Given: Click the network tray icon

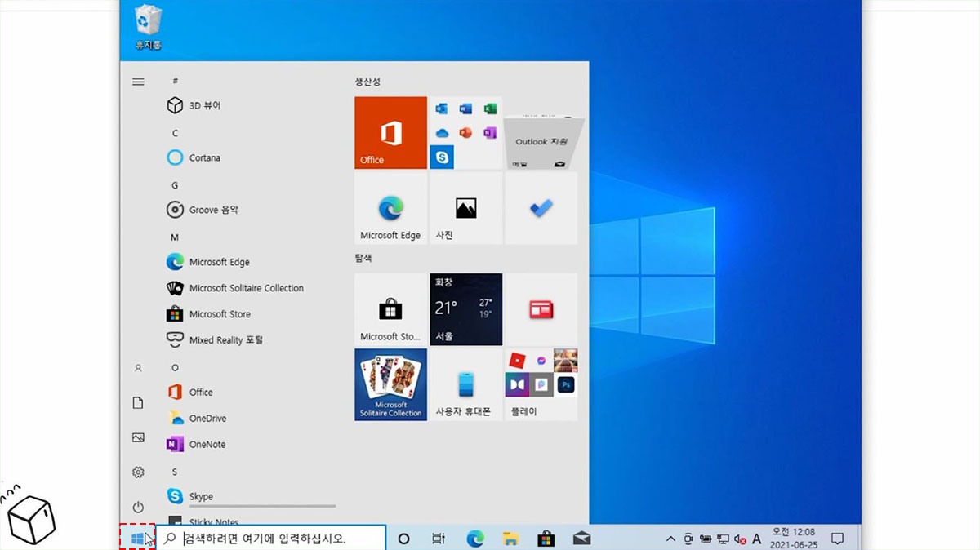Looking at the screenshot, I should (x=723, y=539).
